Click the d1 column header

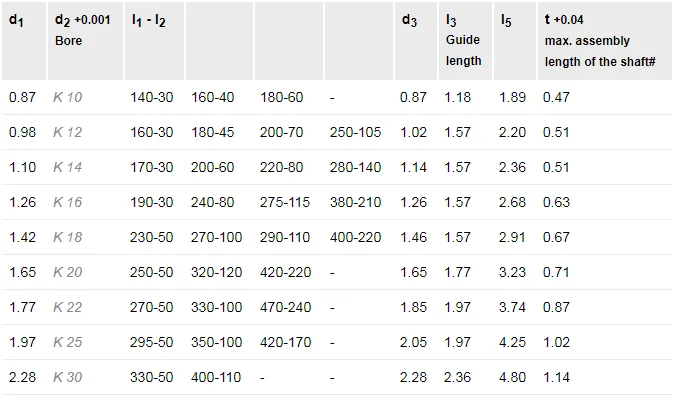pyautogui.click(x=15, y=20)
